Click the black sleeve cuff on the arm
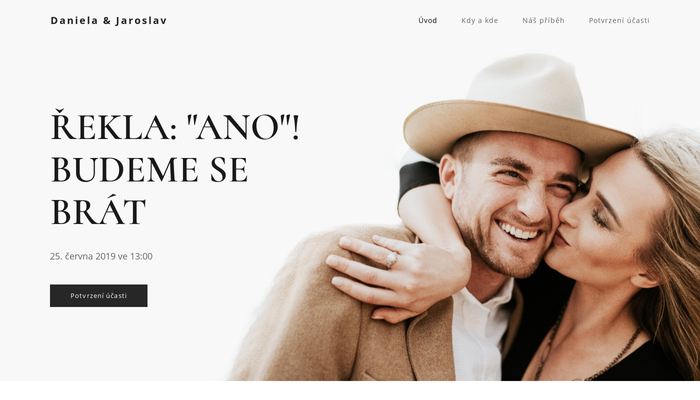This screenshot has width=700, height=400. (x=417, y=179)
